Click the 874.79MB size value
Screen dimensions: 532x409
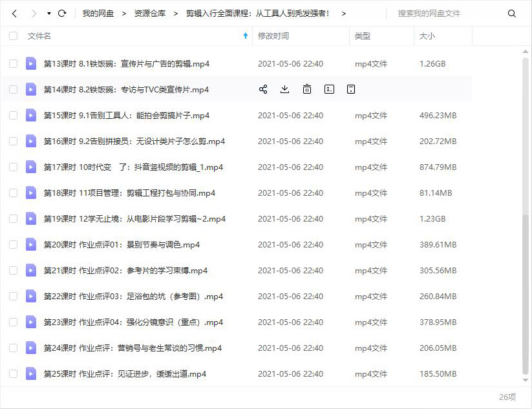(x=438, y=167)
